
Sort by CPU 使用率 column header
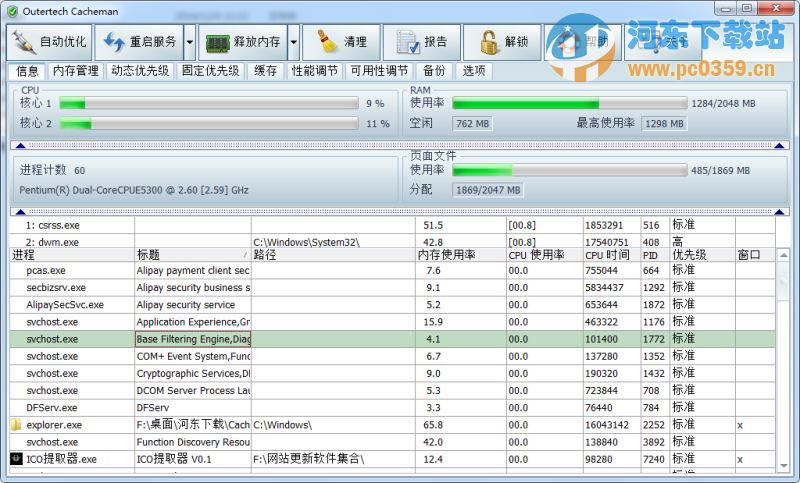coord(544,255)
